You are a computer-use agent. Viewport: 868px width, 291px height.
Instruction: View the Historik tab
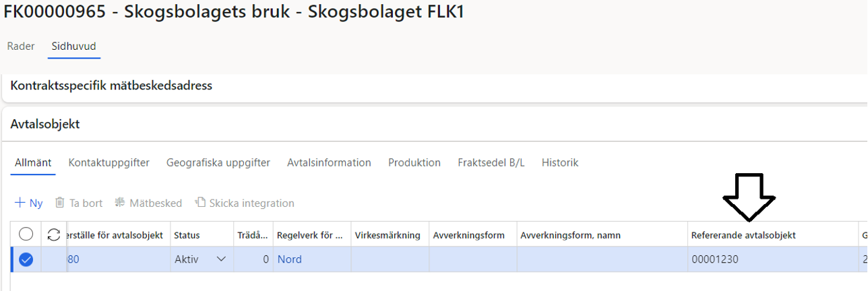click(x=560, y=162)
